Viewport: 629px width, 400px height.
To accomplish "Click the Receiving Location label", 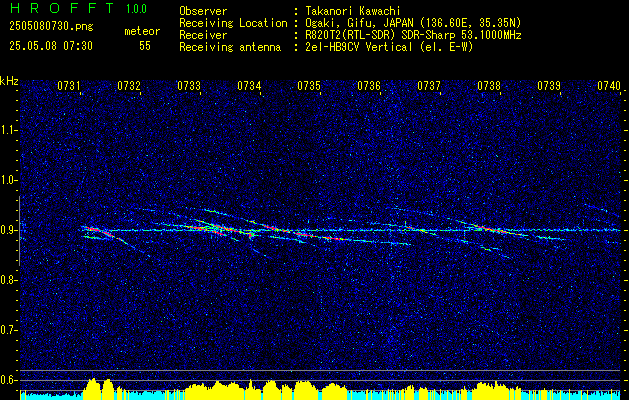I will point(233,23).
